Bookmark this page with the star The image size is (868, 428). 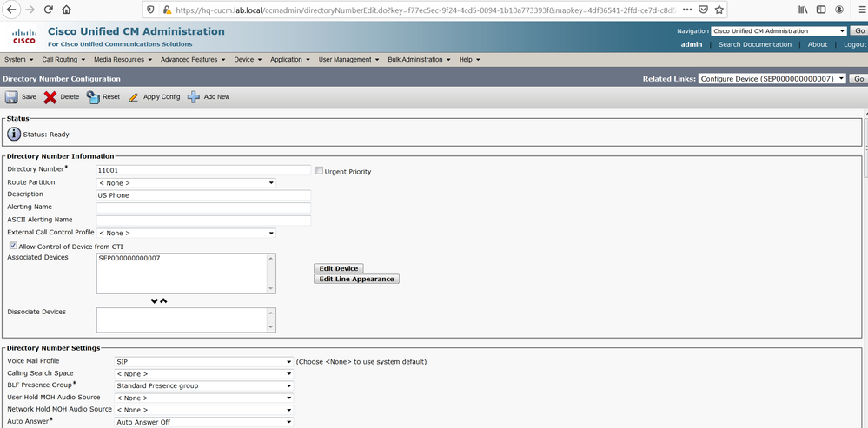click(719, 10)
